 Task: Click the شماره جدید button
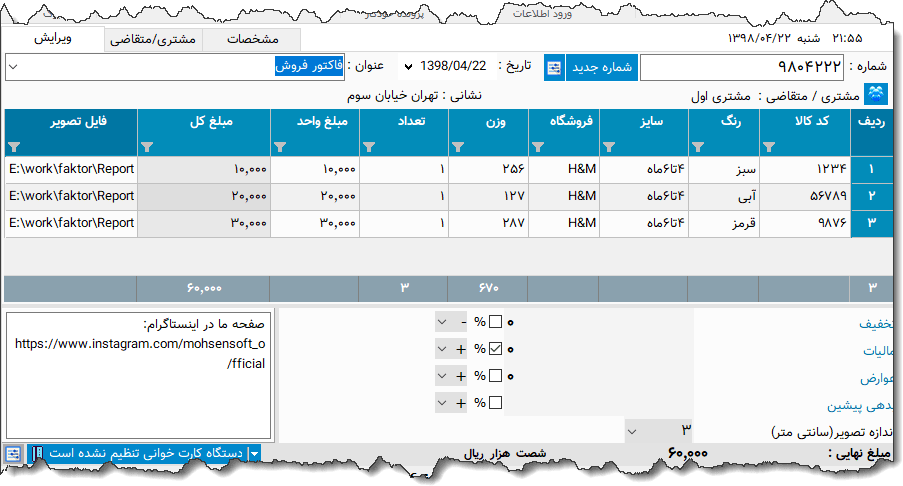point(602,67)
